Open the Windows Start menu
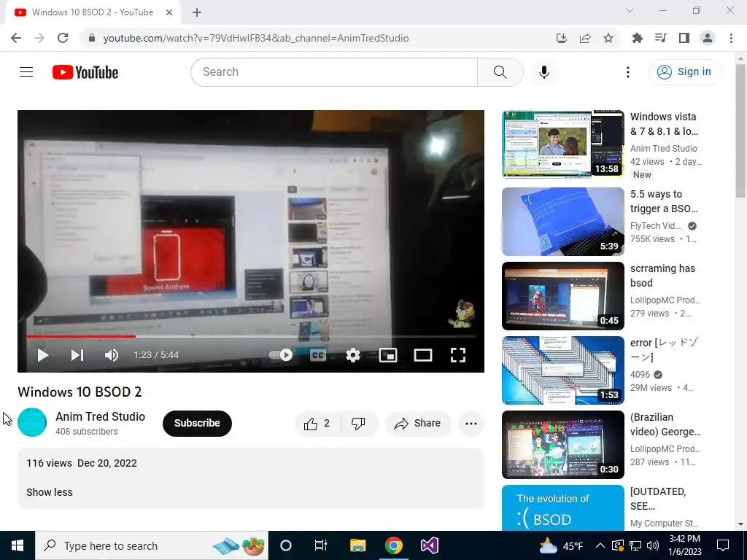Image resolution: width=747 pixels, height=560 pixels. [x=18, y=545]
